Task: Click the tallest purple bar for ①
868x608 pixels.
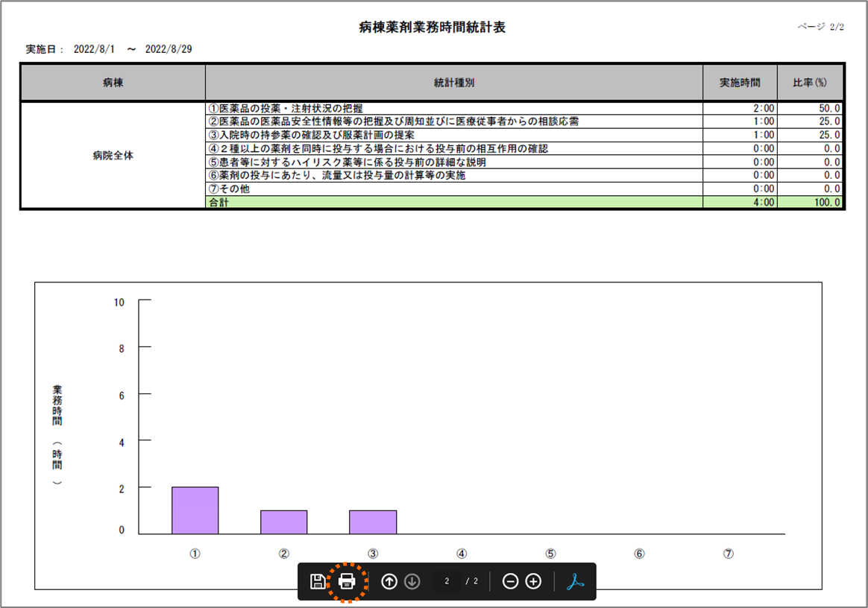Action: point(195,510)
